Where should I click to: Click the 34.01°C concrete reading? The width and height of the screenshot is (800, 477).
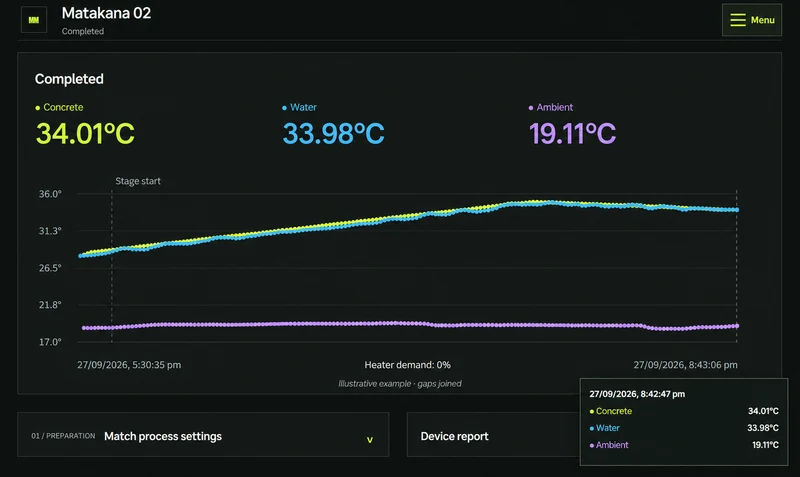[x=85, y=134]
